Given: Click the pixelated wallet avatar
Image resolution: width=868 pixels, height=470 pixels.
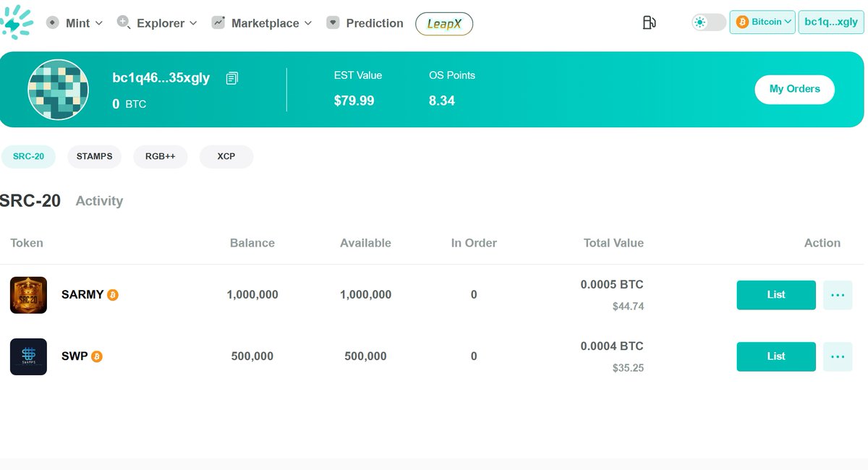Looking at the screenshot, I should coord(59,90).
